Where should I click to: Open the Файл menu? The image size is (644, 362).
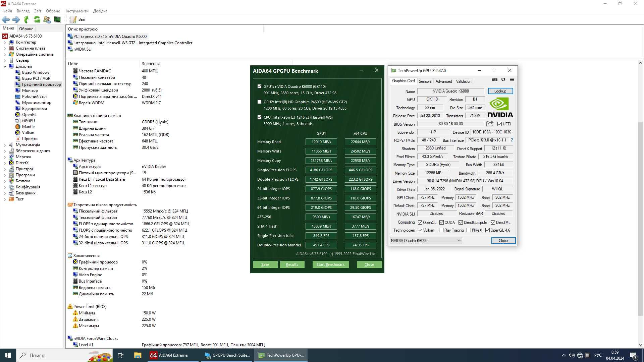[x=7, y=11]
